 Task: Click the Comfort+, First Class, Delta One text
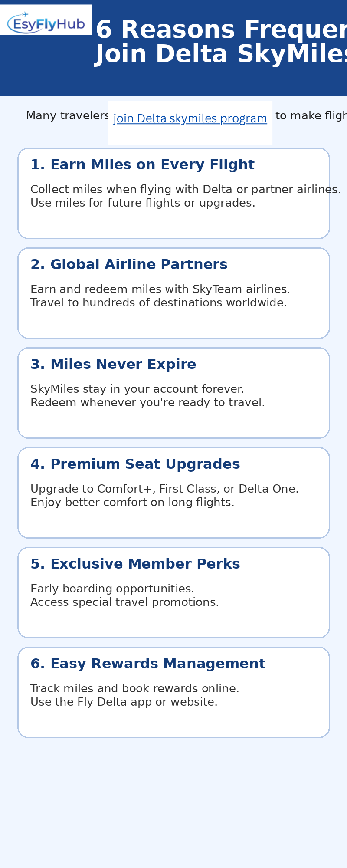click(164, 489)
